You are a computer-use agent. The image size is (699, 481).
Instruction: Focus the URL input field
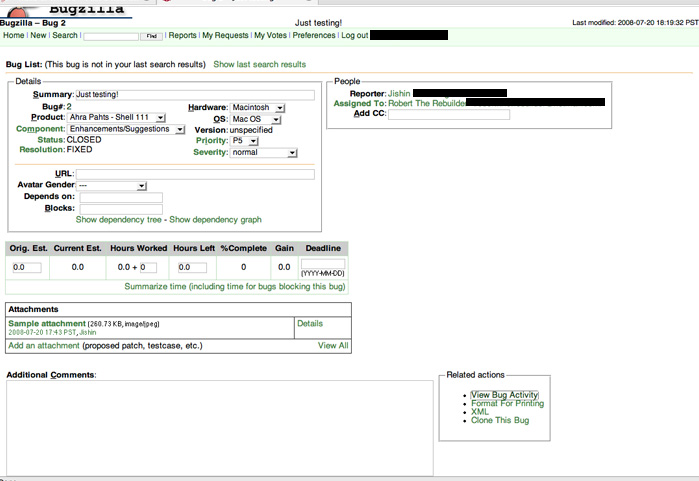pos(195,174)
